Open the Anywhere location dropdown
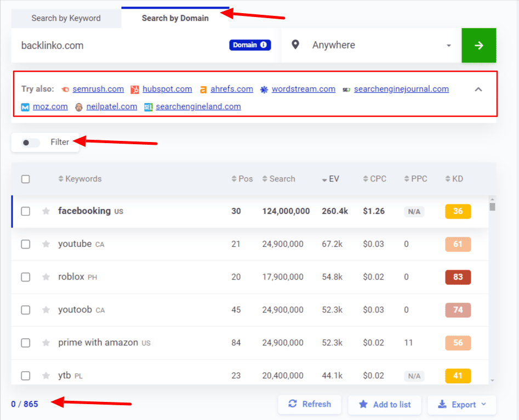The width and height of the screenshot is (519, 420). pyautogui.click(x=372, y=46)
